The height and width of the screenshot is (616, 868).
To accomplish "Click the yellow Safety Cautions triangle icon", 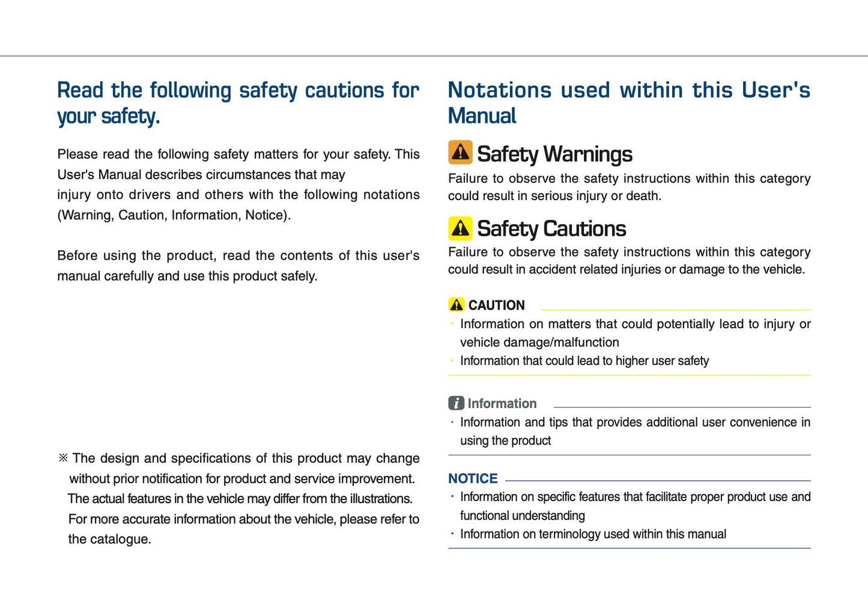I will [460, 228].
